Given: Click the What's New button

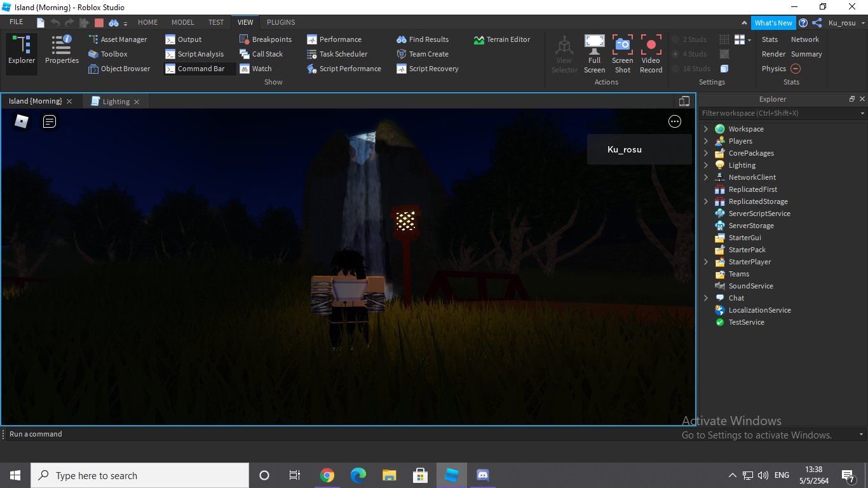Looking at the screenshot, I should tap(773, 23).
